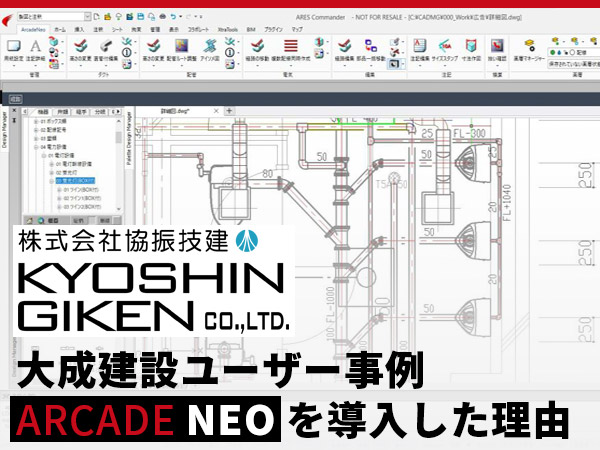Open the workspace combo box in title bar
Image resolution: width=600 pixels, height=450 pixels.
[x=54, y=17]
